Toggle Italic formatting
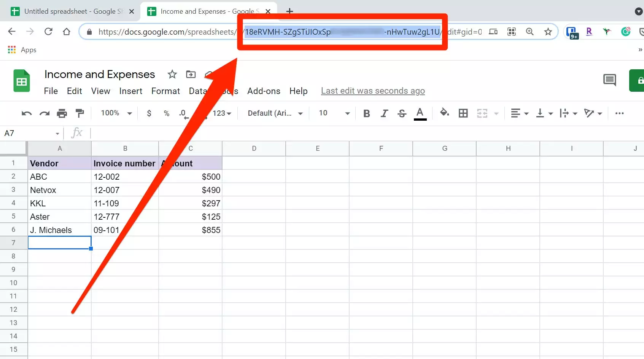This screenshot has height=359, width=644. pos(385,113)
